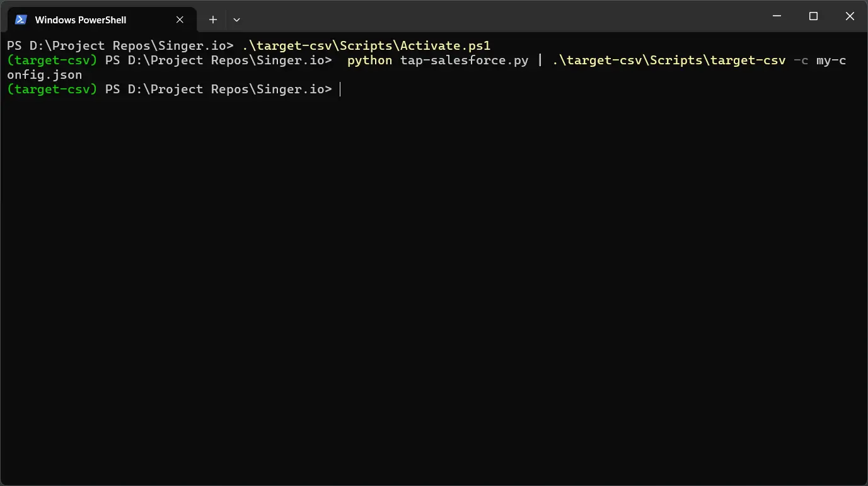This screenshot has width=868, height=486.
Task: Click the second (target-csv) prompt prefix
Action: [51, 89]
